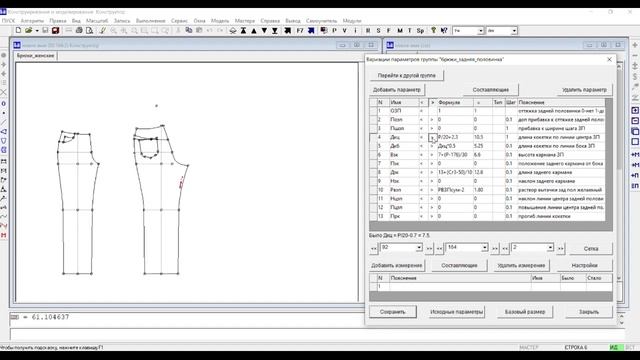This screenshot has height=360, width=640.
Task: Click the solid up-triangle toolbar icon
Action: click(254, 31)
